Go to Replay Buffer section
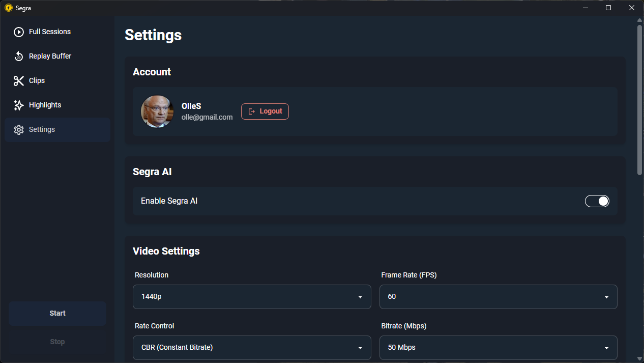The image size is (644, 363). click(57, 56)
